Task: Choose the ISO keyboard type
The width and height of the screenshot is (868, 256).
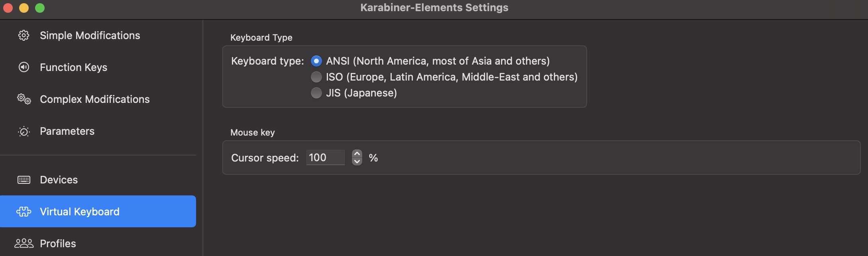Action: pos(316,77)
